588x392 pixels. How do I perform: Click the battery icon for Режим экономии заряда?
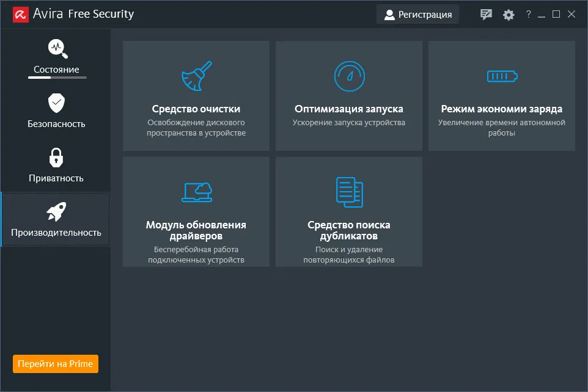coord(502,76)
